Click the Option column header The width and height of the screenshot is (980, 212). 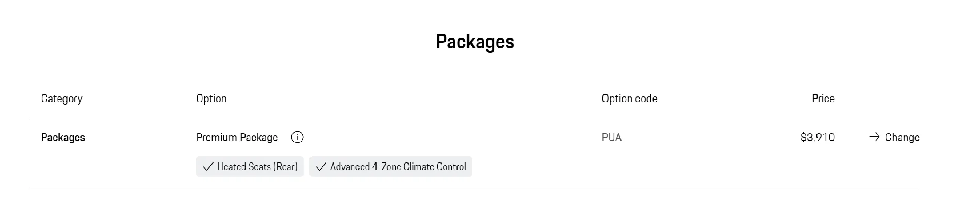211,99
